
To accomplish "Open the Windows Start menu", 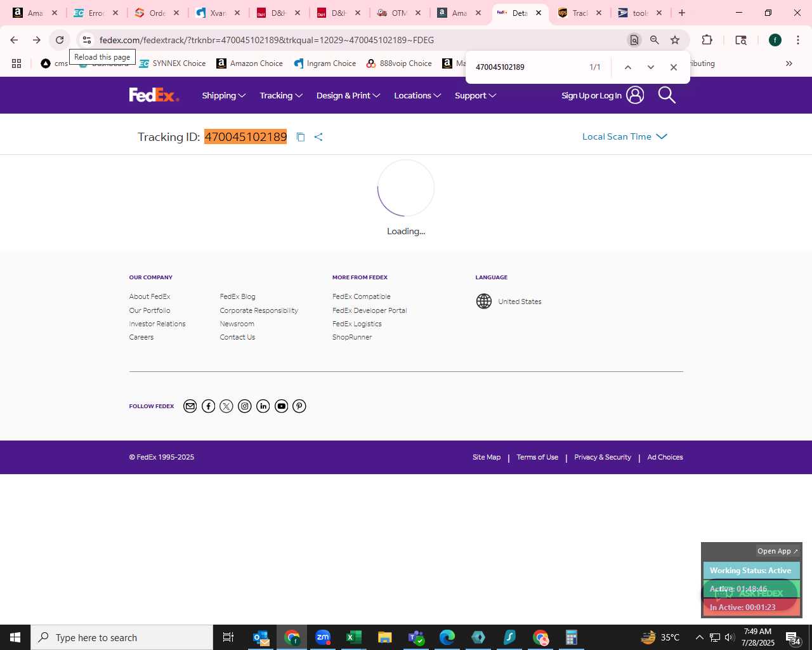I will point(15,637).
